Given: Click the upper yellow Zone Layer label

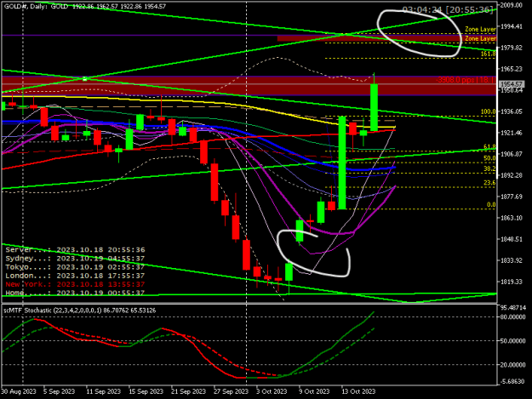Looking at the screenshot, I should point(480,29).
